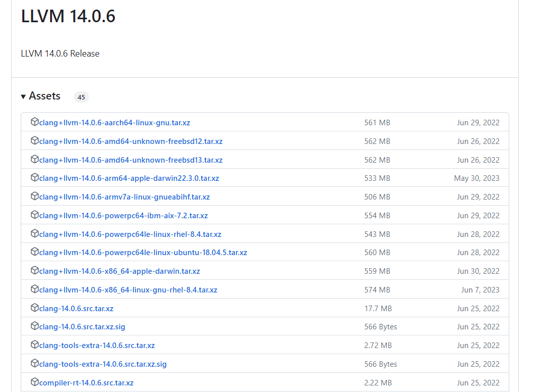
Task: Download clang+llvm-14.0.6-amd64-unknown-freebsd12.tar.xz
Action: [131, 141]
